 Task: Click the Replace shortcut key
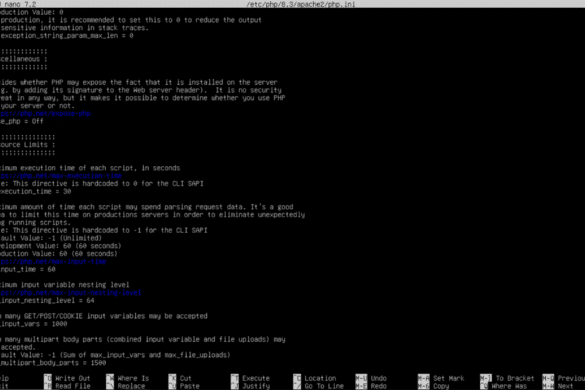pos(110,386)
